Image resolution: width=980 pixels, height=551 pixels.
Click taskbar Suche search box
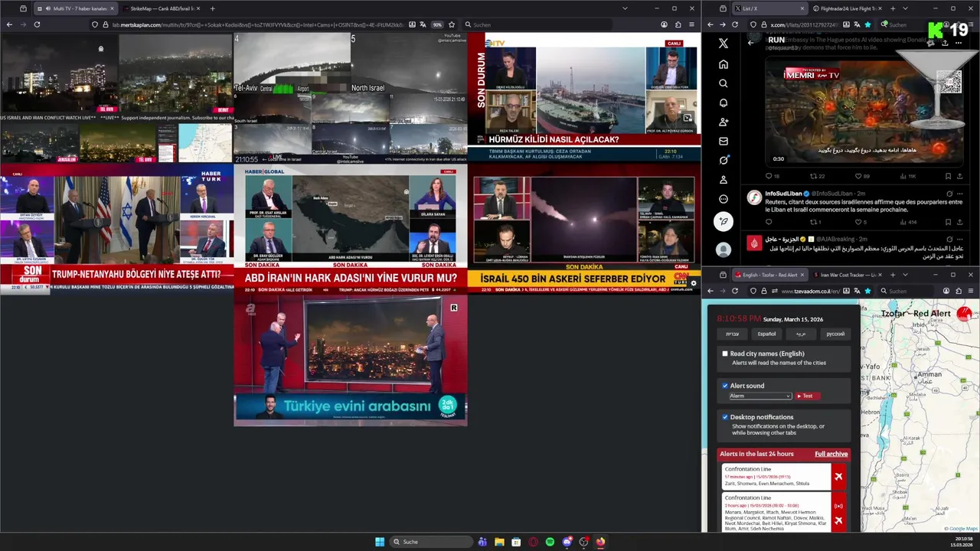tap(431, 542)
